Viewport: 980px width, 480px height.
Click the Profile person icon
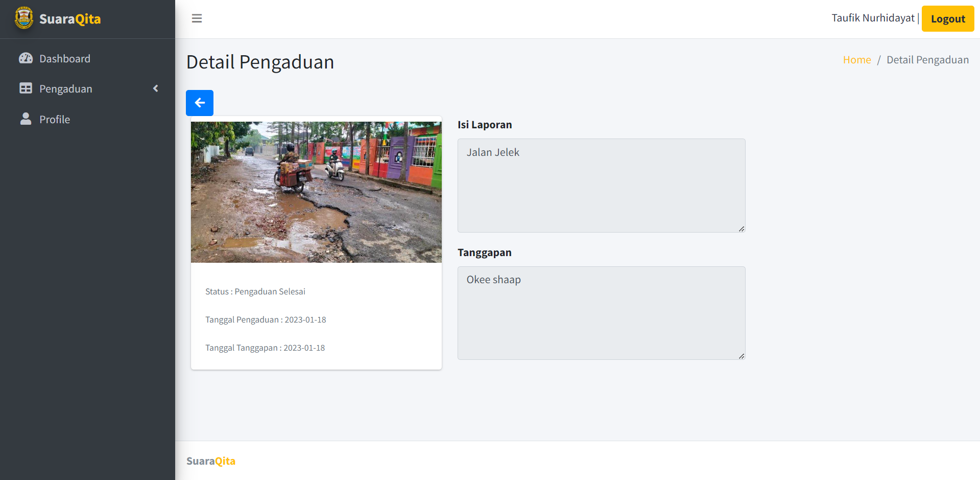26,119
